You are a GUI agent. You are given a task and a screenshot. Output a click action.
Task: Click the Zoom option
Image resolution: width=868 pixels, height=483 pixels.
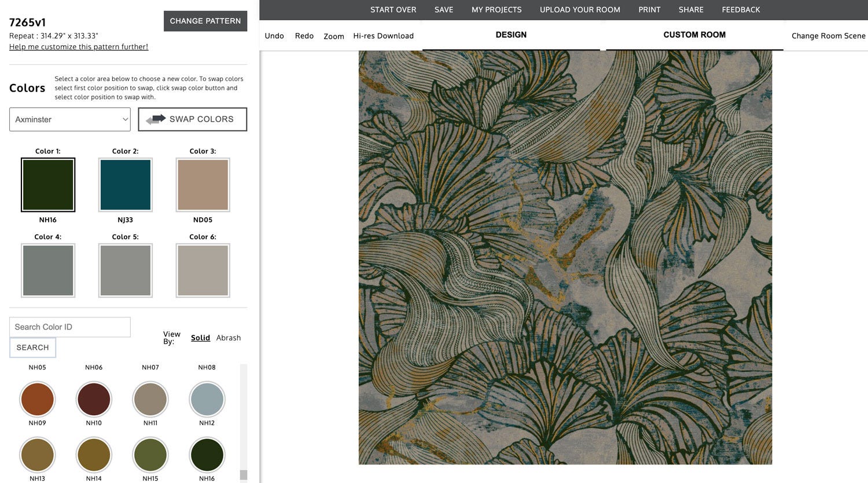(x=334, y=36)
